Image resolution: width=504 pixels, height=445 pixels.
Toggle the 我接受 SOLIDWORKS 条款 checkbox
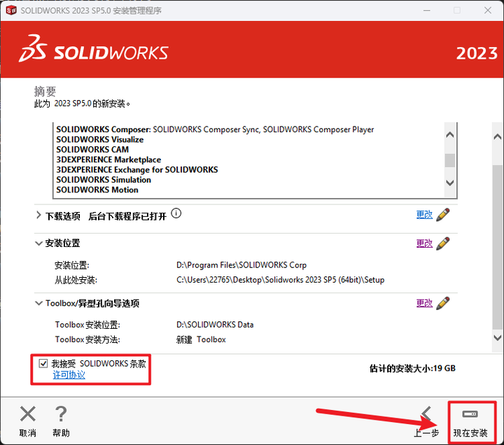click(43, 363)
